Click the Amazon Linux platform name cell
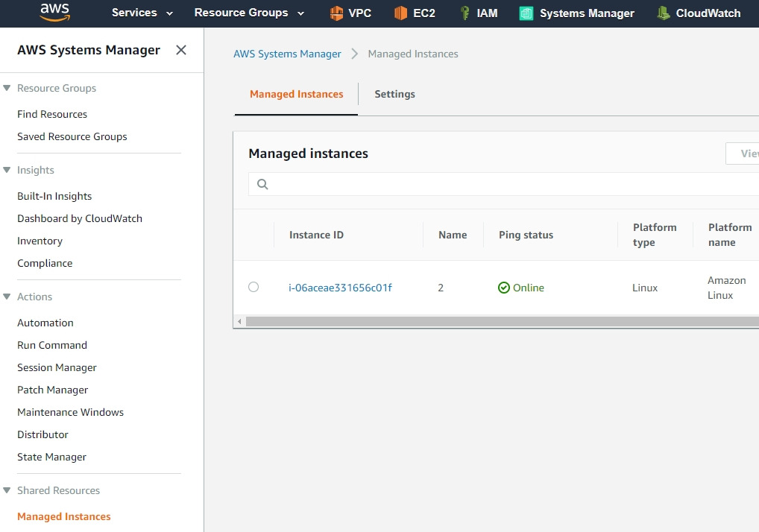This screenshot has width=759, height=532. tap(727, 288)
